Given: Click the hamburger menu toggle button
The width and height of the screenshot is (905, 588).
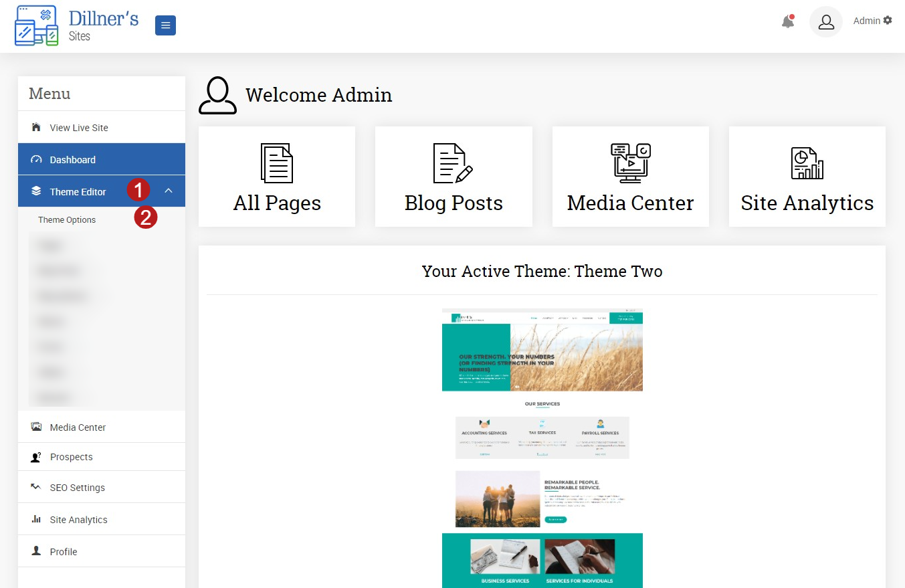Looking at the screenshot, I should (165, 25).
